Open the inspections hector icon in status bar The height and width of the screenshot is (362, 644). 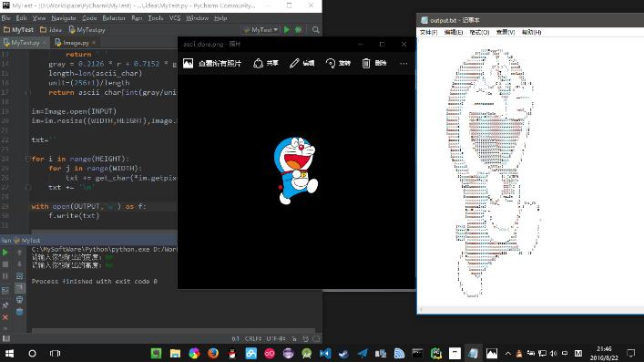(x=305, y=338)
